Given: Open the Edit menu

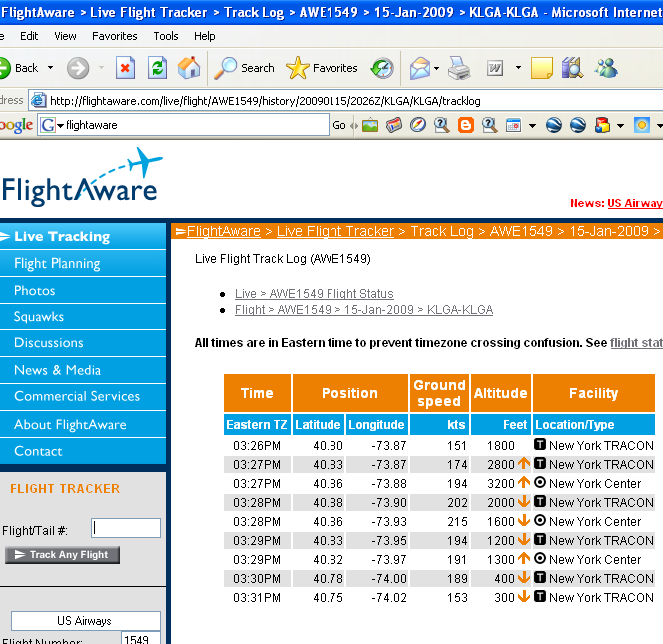Looking at the screenshot, I should click(29, 36).
